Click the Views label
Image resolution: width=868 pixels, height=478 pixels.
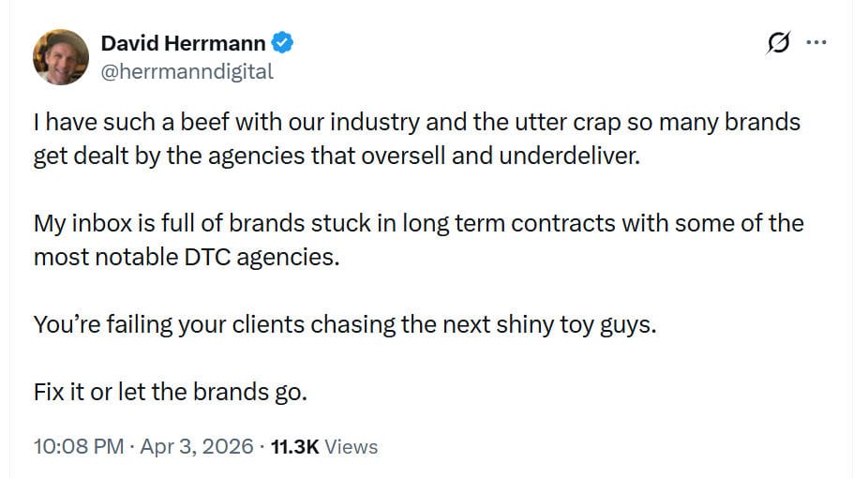(x=352, y=447)
